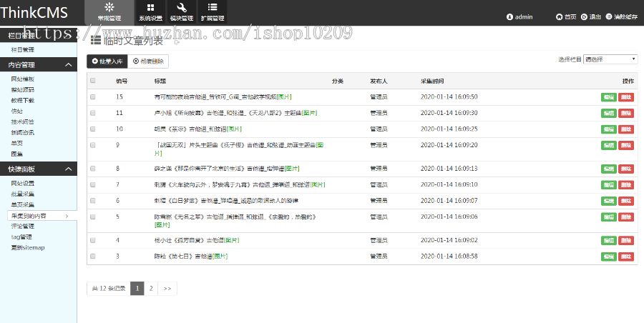Click red delete button for article 15

coord(626,97)
